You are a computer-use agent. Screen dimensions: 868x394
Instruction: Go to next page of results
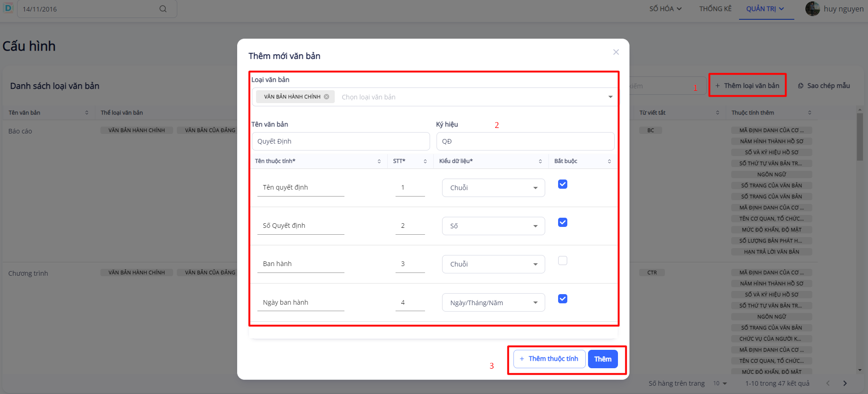click(845, 383)
